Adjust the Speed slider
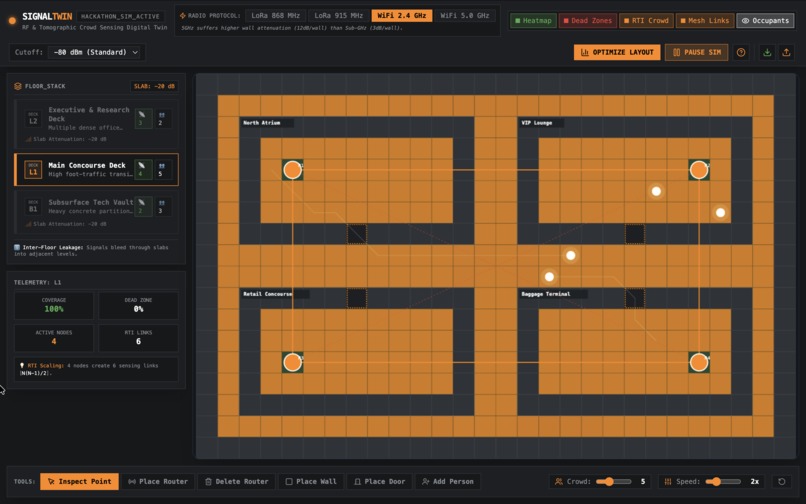The image size is (806, 504). pos(723,481)
